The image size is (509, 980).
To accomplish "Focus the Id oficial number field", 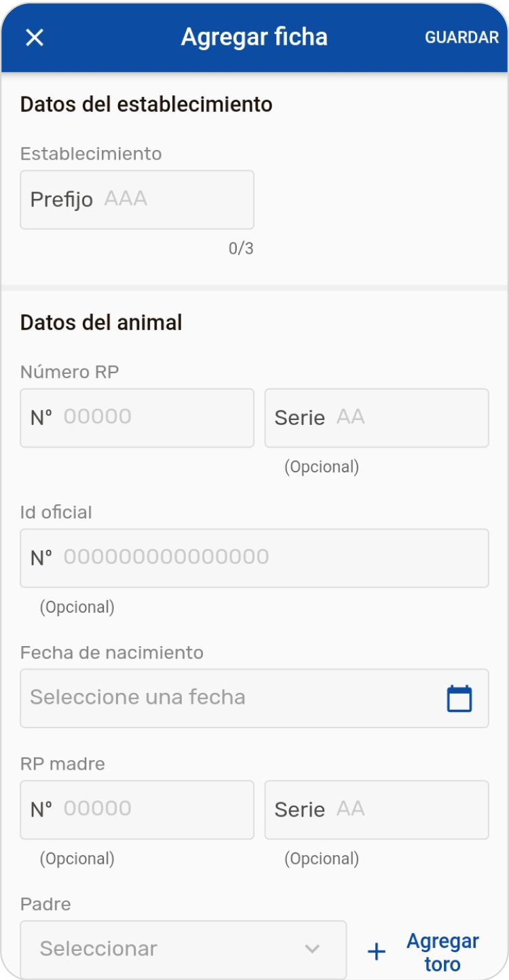I will (x=254, y=558).
